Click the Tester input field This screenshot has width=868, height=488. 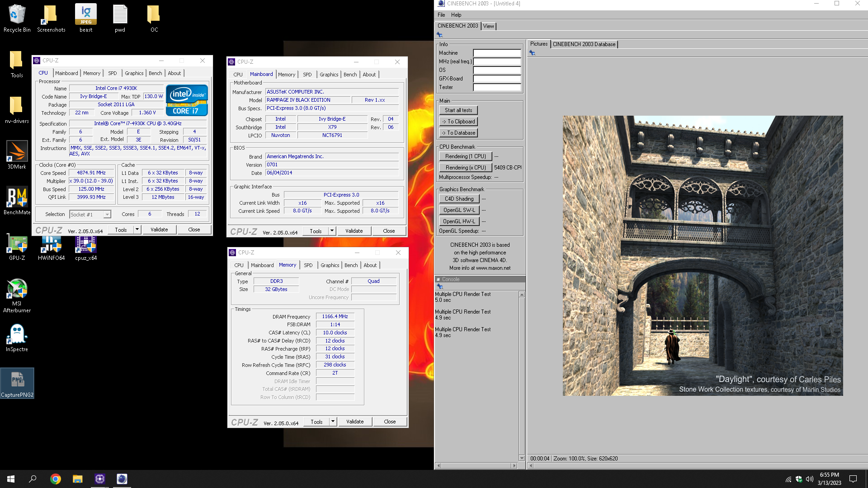tap(497, 87)
